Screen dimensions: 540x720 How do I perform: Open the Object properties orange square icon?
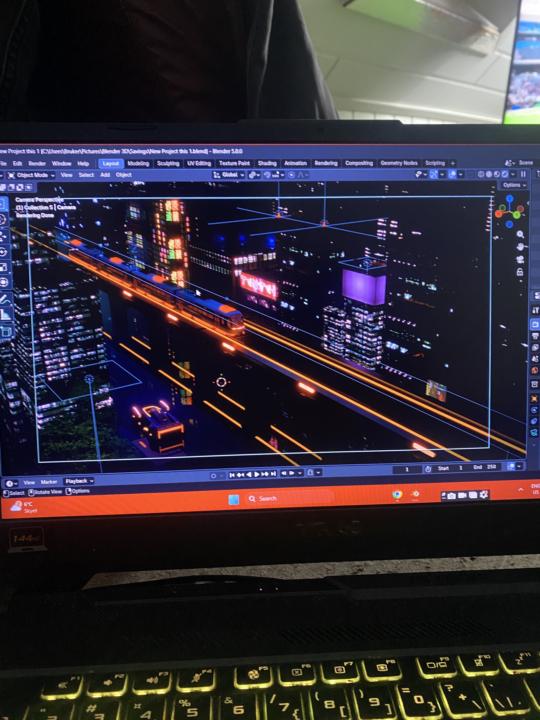(534, 398)
